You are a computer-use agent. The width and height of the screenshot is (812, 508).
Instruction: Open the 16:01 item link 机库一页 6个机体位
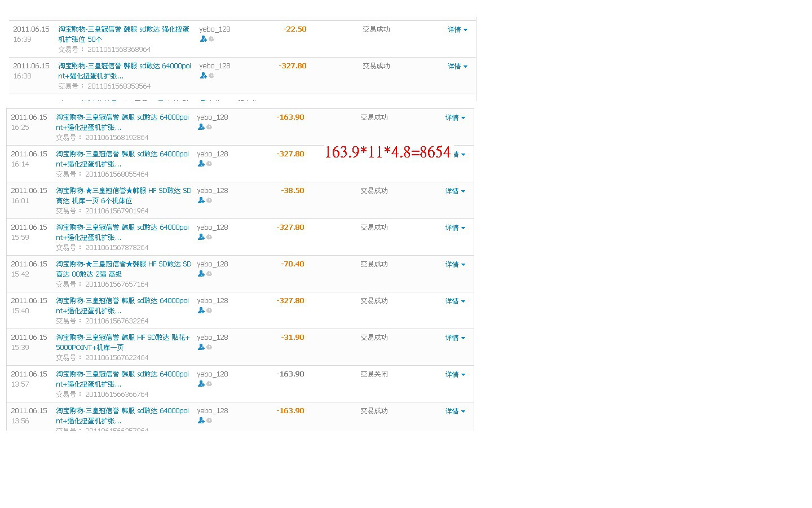[123, 195]
